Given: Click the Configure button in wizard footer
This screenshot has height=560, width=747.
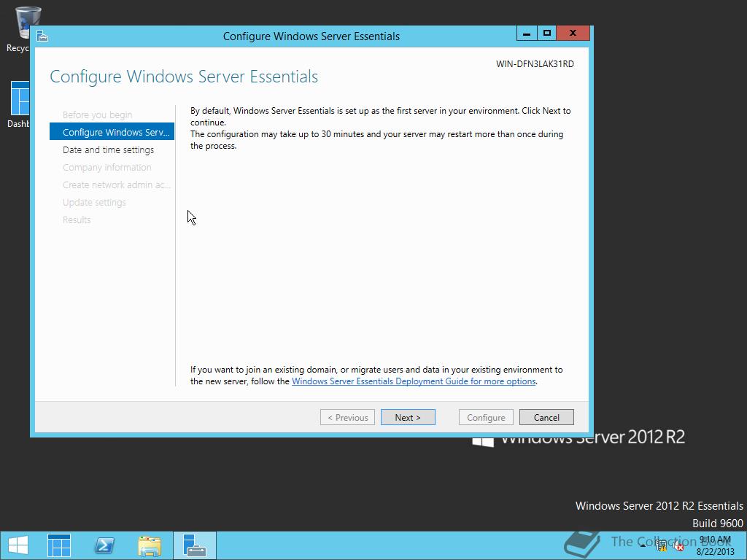Looking at the screenshot, I should (x=486, y=417).
